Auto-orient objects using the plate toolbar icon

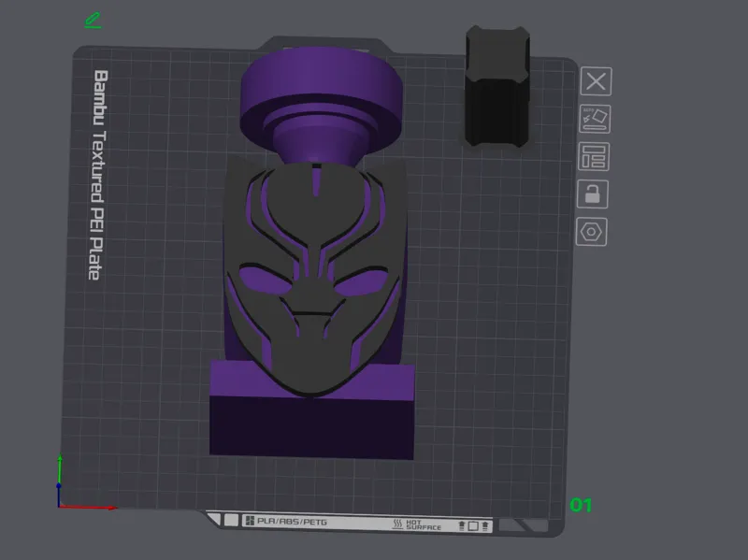coord(595,119)
